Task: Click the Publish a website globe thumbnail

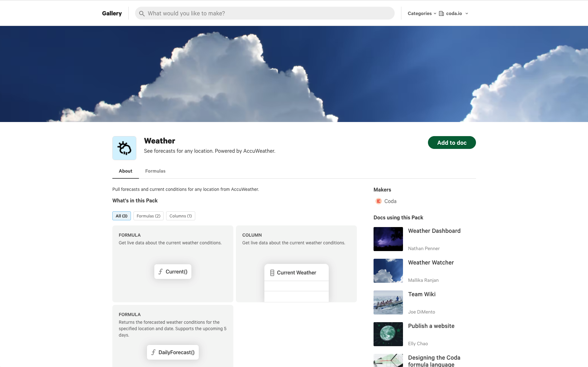Action: click(388, 334)
